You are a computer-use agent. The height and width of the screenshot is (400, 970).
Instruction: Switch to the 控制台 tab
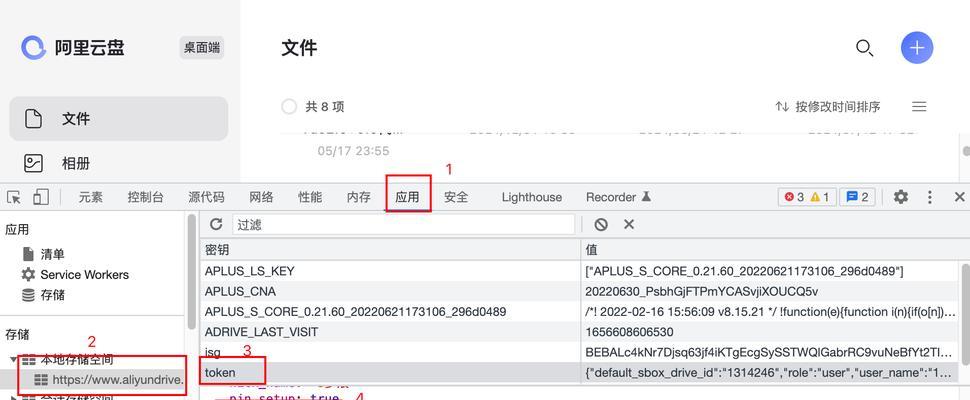point(145,197)
